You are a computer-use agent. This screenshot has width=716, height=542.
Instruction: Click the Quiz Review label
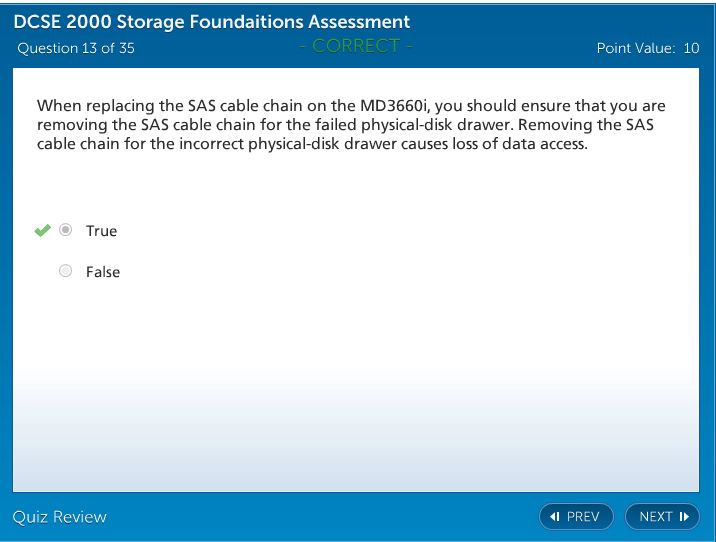point(59,517)
